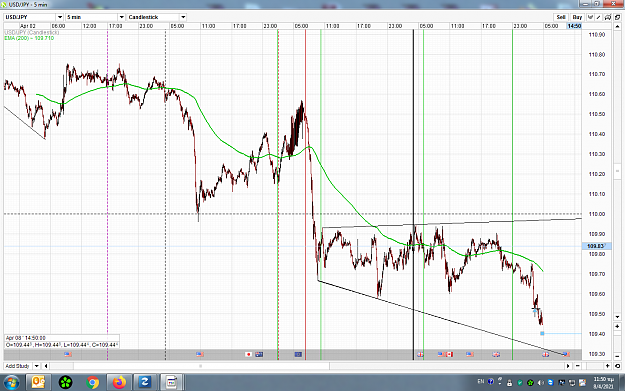Click the last icon in top toolbar
Viewport: 625px width, 391px height.
(x=617, y=17)
